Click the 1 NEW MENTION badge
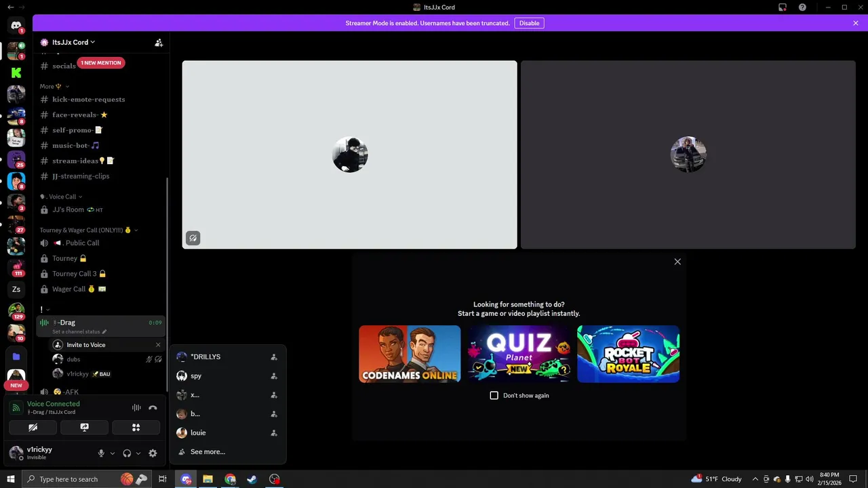This screenshot has width=868, height=488. coord(101,63)
